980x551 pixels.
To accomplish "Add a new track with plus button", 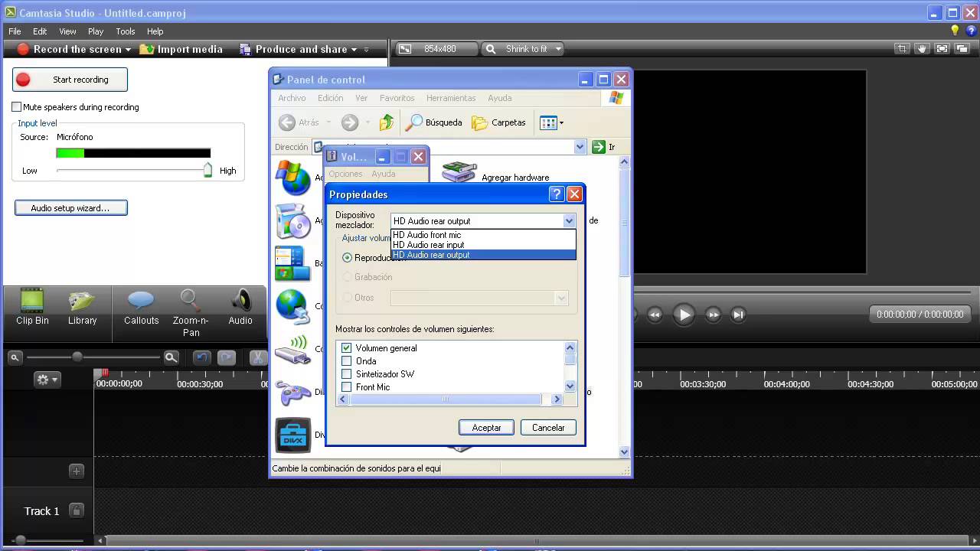I will 77,471.
